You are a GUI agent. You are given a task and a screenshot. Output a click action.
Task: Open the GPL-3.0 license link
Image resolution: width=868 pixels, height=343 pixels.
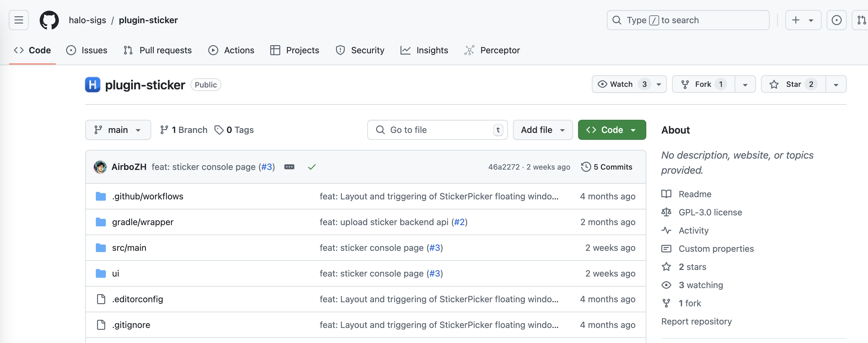tap(710, 212)
